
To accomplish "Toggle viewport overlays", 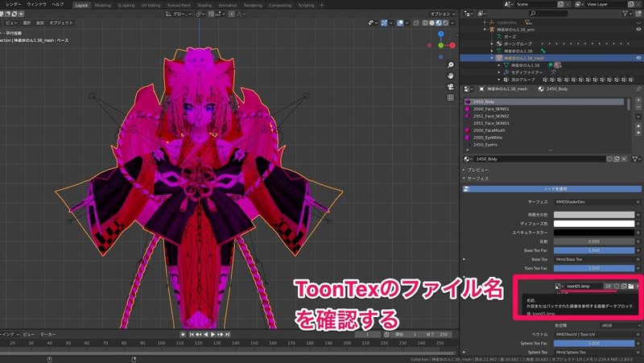I will click(400, 23).
